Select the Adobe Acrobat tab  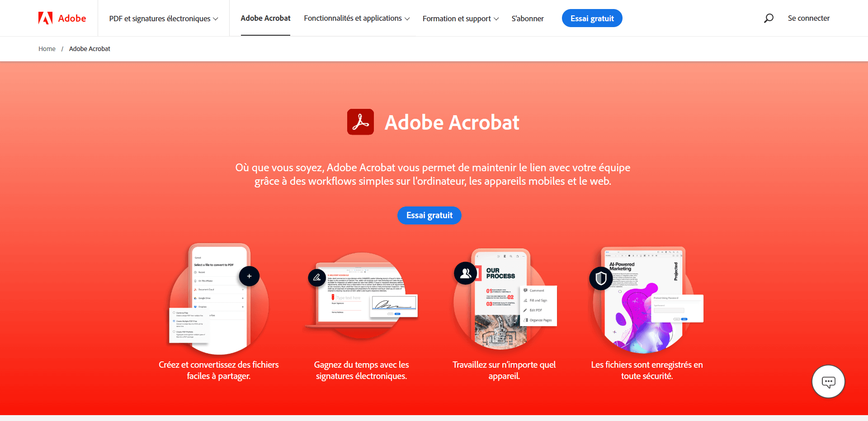[x=265, y=18]
